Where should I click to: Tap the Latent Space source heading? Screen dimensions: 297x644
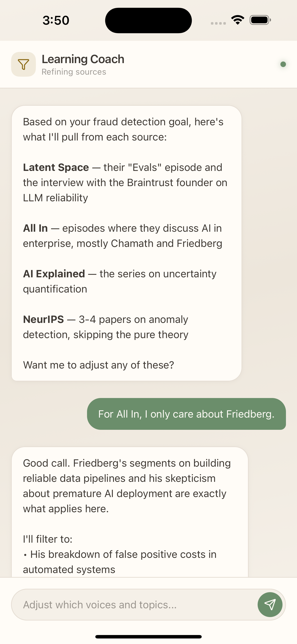click(x=56, y=167)
